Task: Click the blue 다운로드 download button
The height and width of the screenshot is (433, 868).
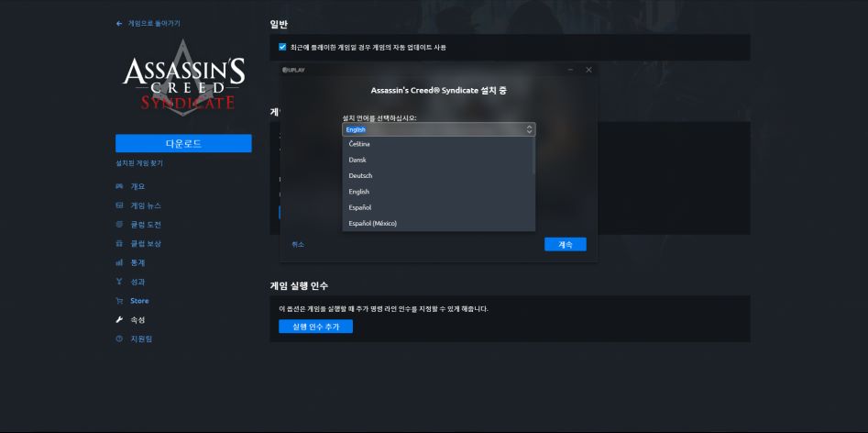Action: 183,143
